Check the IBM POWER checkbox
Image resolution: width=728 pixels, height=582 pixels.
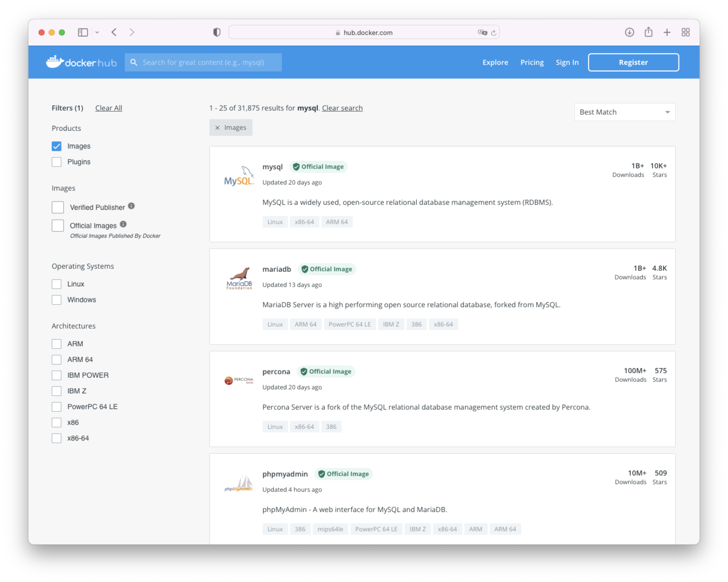click(x=57, y=375)
